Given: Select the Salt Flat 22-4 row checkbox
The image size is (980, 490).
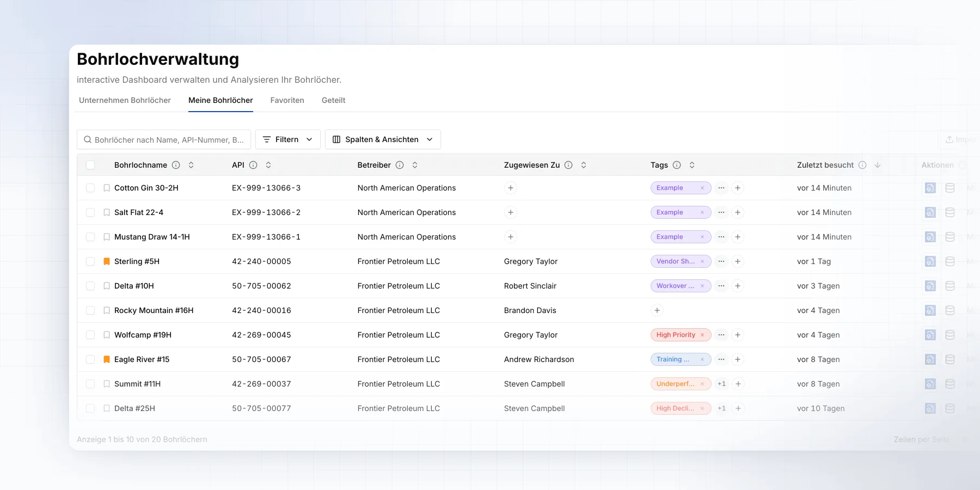Looking at the screenshot, I should [x=90, y=212].
